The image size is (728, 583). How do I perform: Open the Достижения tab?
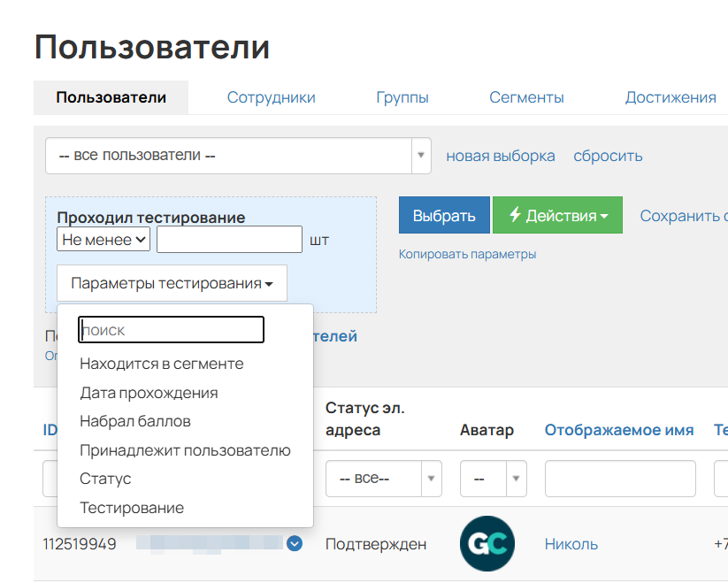[x=670, y=97]
